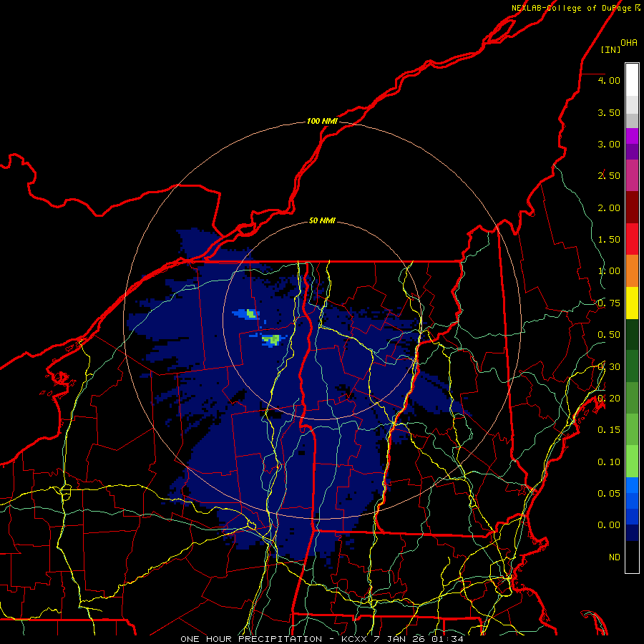Click the 3.00 legend value
The width and height of the screenshot is (644, 644).
[x=609, y=144]
